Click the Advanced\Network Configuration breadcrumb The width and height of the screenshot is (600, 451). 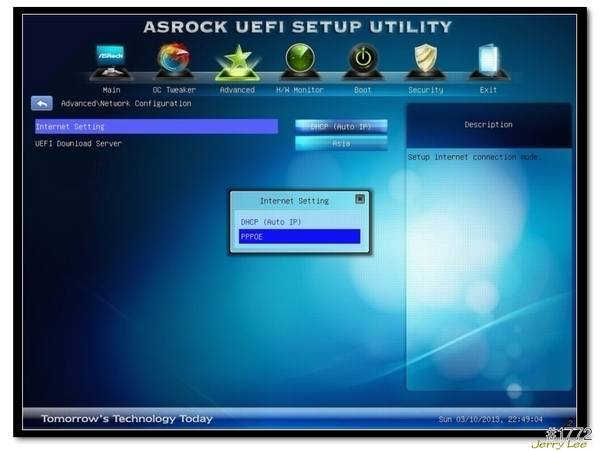click(126, 103)
